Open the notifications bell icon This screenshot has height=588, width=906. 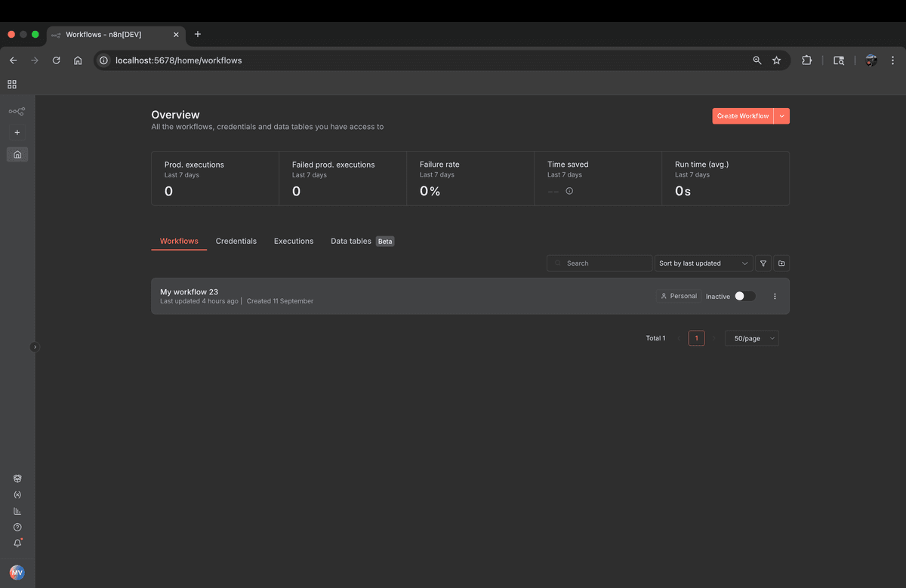click(x=17, y=543)
